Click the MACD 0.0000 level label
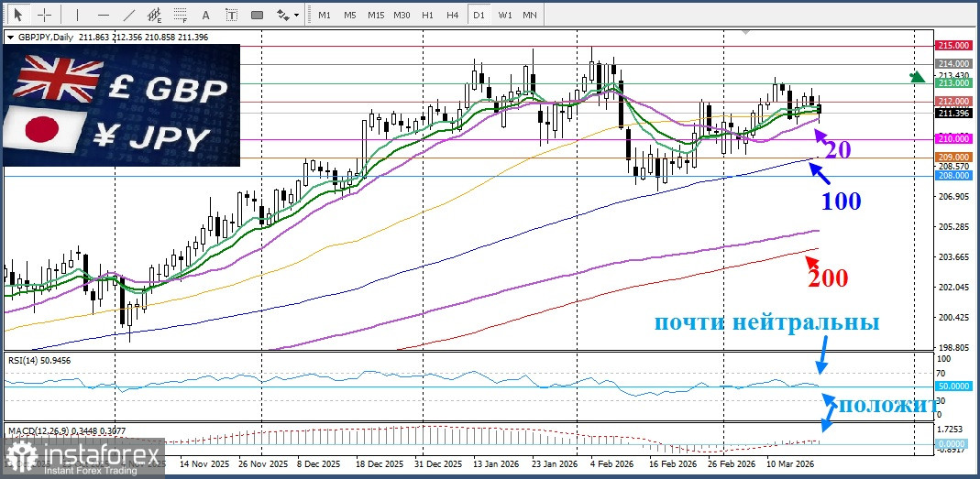This screenshot has width=980, height=479. coord(952,442)
